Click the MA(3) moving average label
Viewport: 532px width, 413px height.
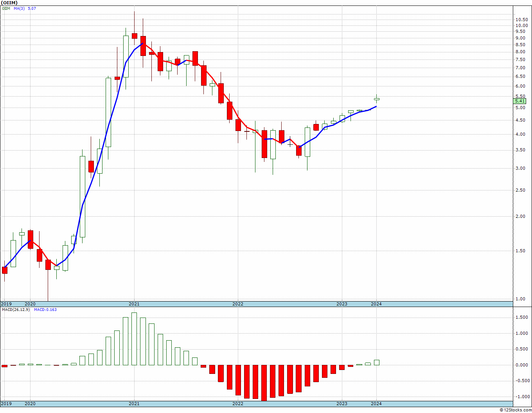(19, 8)
